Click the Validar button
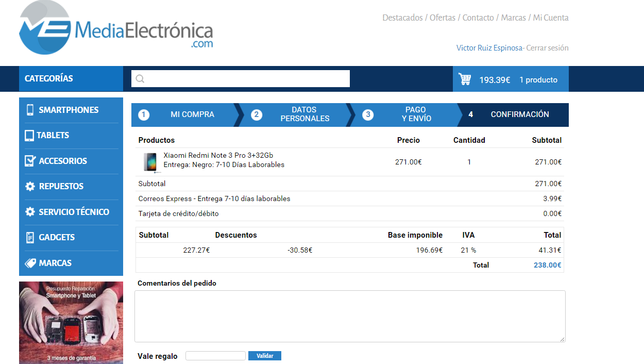 click(x=265, y=356)
